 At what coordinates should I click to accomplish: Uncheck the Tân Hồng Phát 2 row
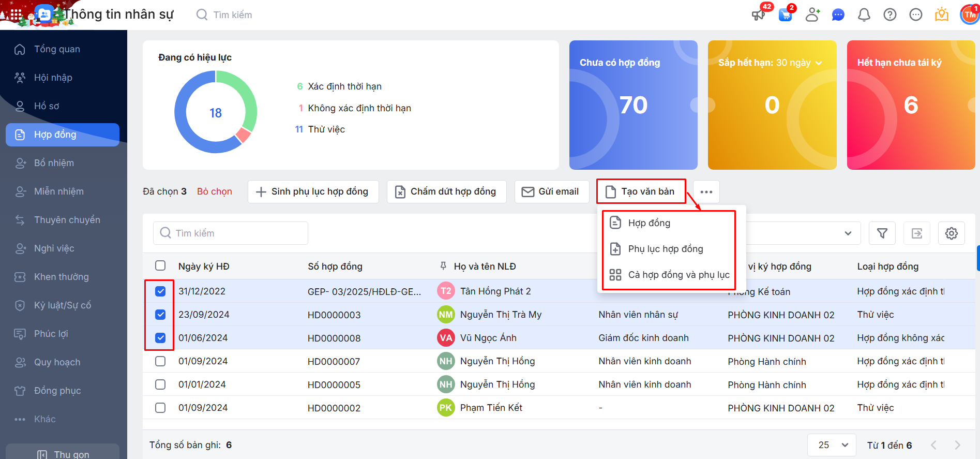coord(160,291)
